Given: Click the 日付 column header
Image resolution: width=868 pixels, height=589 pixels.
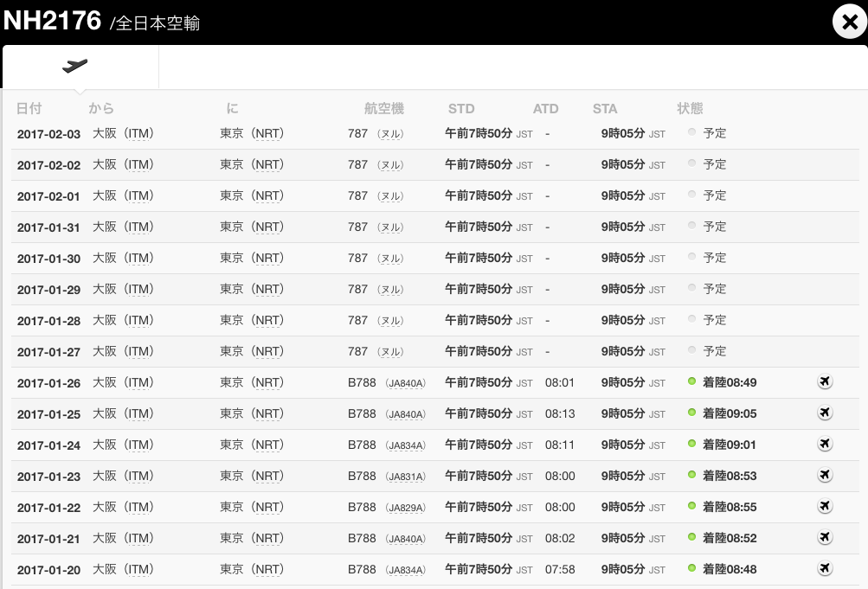Looking at the screenshot, I should pyautogui.click(x=29, y=108).
